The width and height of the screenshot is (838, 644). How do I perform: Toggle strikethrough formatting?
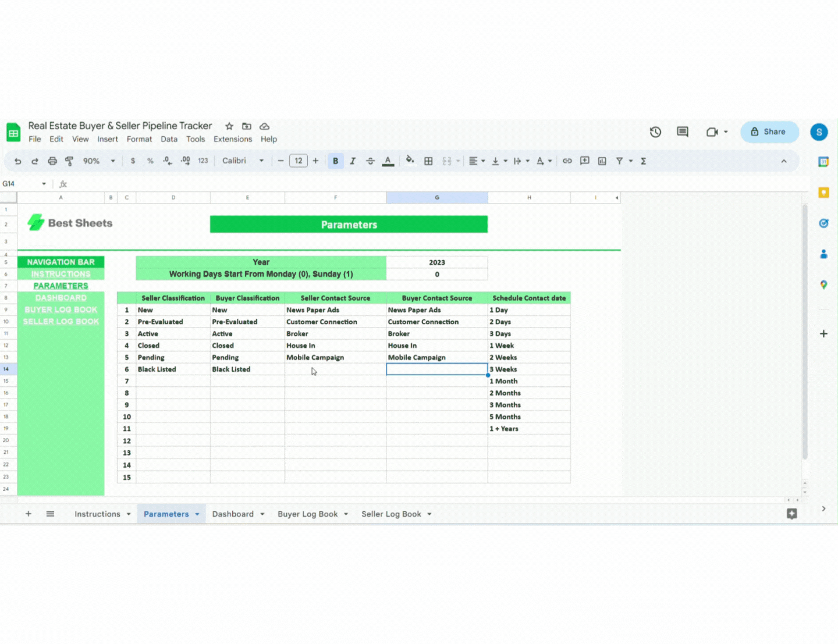[x=370, y=161]
